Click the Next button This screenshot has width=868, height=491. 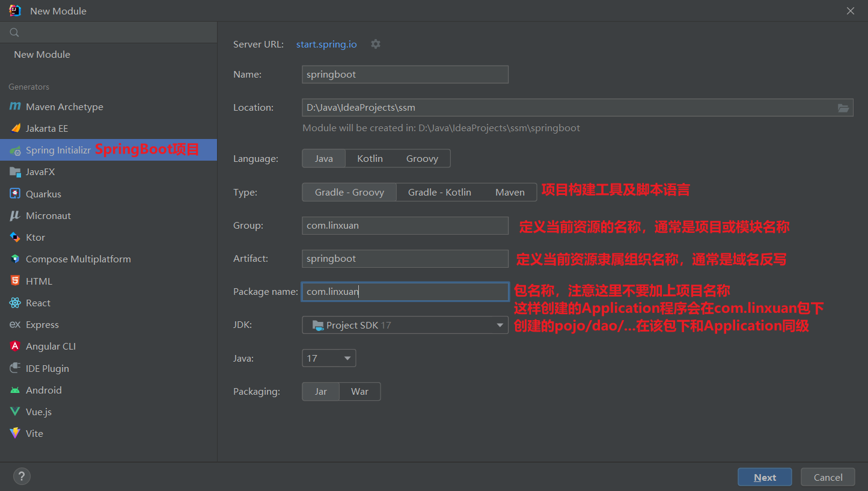pos(765,477)
